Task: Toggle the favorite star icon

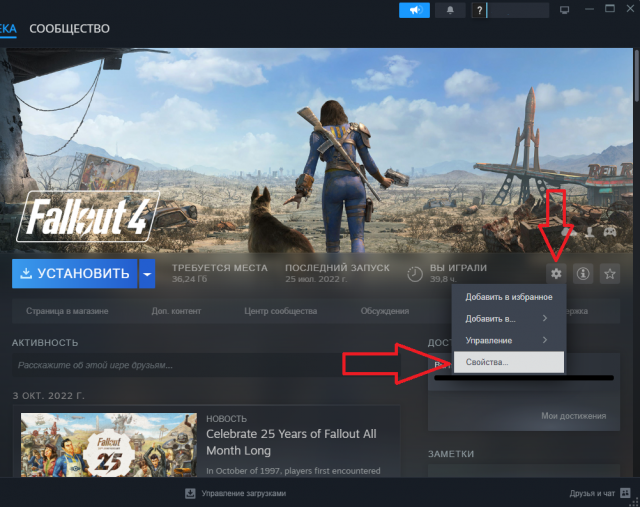Action: pyautogui.click(x=610, y=273)
